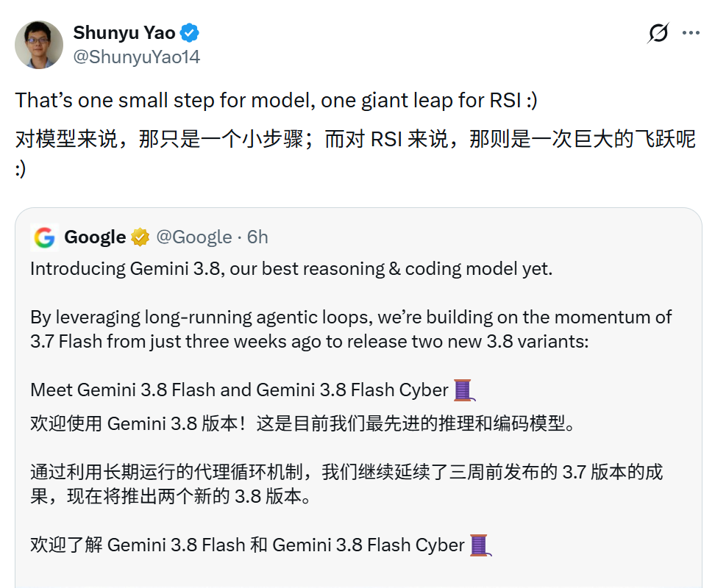Open the three-dot more options menu

tap(691, 33)
